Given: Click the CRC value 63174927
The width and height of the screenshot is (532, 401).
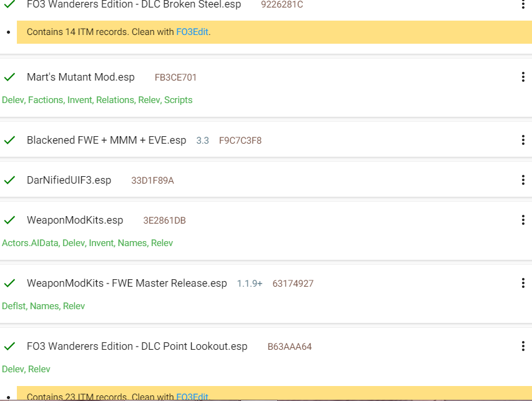Looking at the screenshot, I should tap(293, 284).
